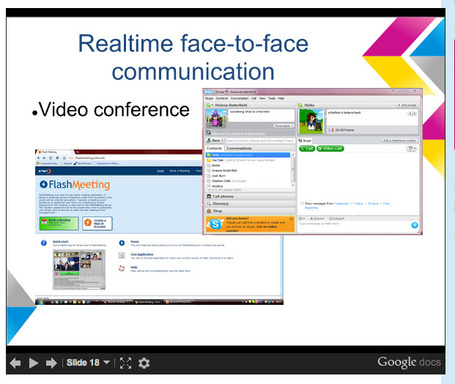Image resolution: width=455 pixels, height=384 pixels.
Task: Open the Tools menu in Skype menu bar
Action: (272, 98)
